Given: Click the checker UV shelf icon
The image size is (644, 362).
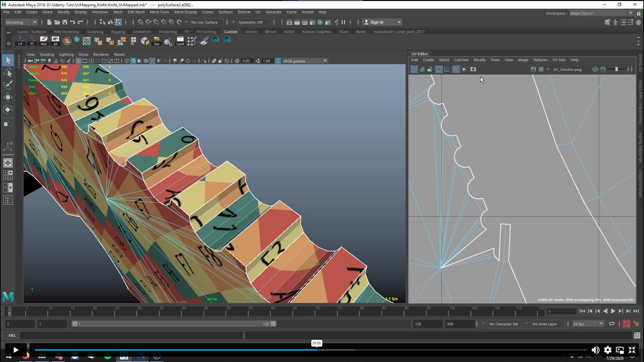Looking at the screenshot, I should pyautogui.click(x=87, y=41).
